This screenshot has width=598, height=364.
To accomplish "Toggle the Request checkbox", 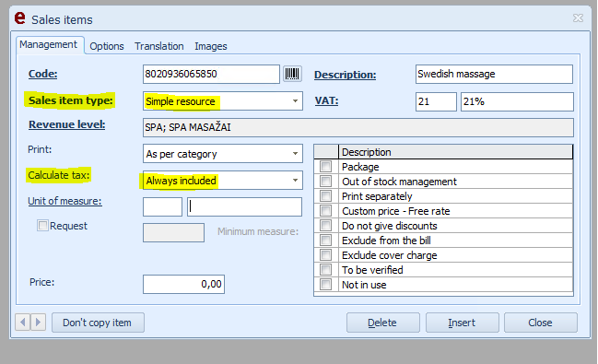I will [x=42, y=226].
